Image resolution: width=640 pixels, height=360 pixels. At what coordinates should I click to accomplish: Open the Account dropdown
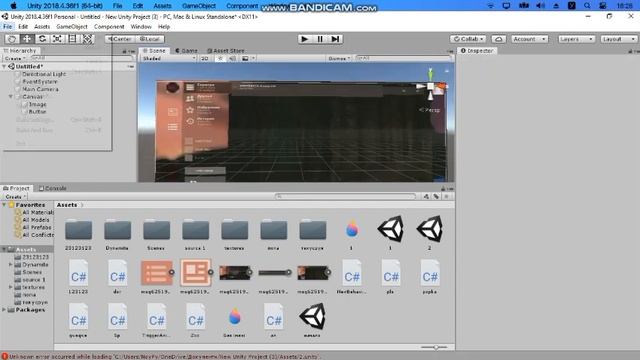click(529, 39)
